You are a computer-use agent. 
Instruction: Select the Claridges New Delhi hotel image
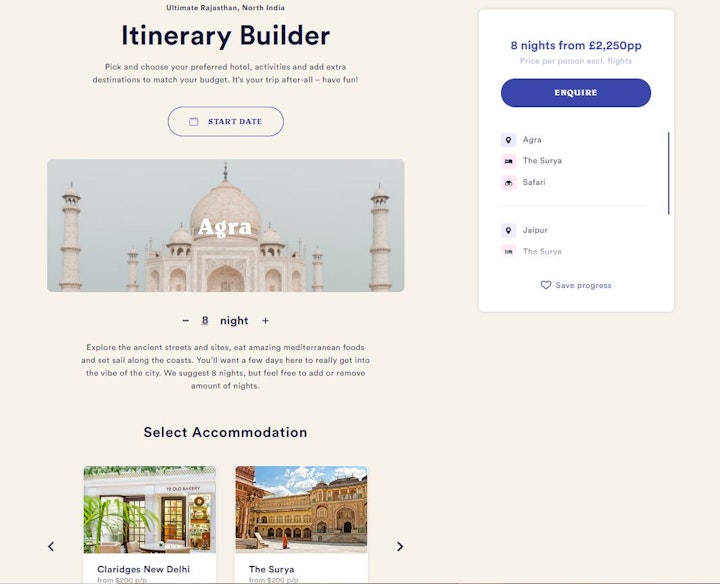point(150,510)
